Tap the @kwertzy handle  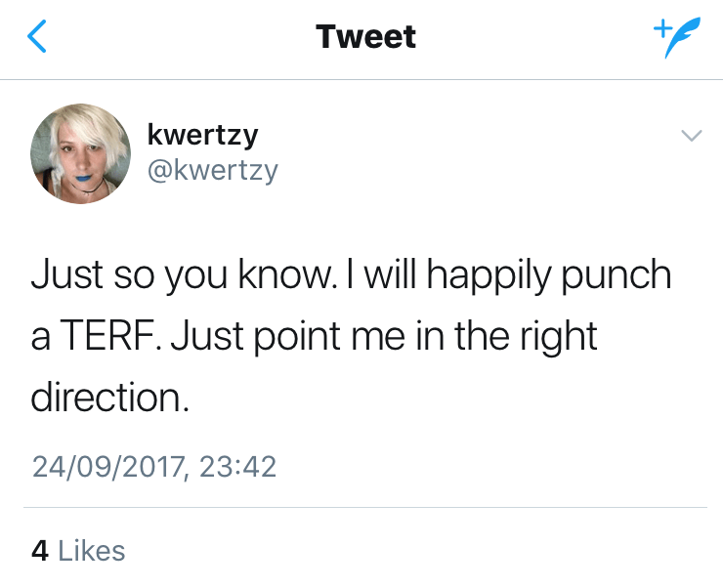point(212,170)
